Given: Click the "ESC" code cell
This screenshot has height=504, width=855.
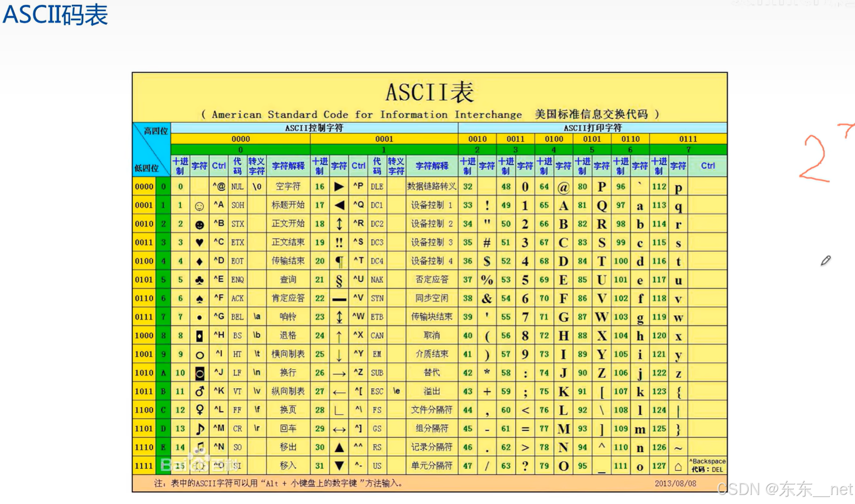Looking at the screenshot, I should pos(377,391).
